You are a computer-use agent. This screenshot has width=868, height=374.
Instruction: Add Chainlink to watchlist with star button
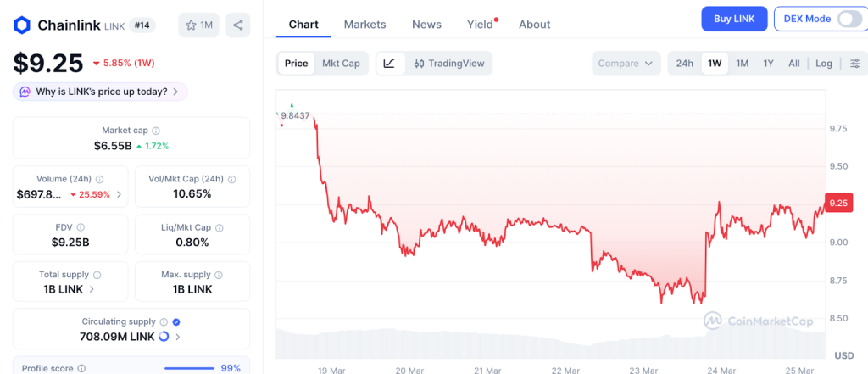click(198, 25)
